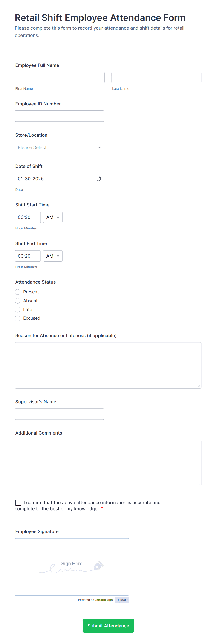Check the attendance accuracy confirmation box
This screenshot has width=214, height=644.
[x=18, y=503]
